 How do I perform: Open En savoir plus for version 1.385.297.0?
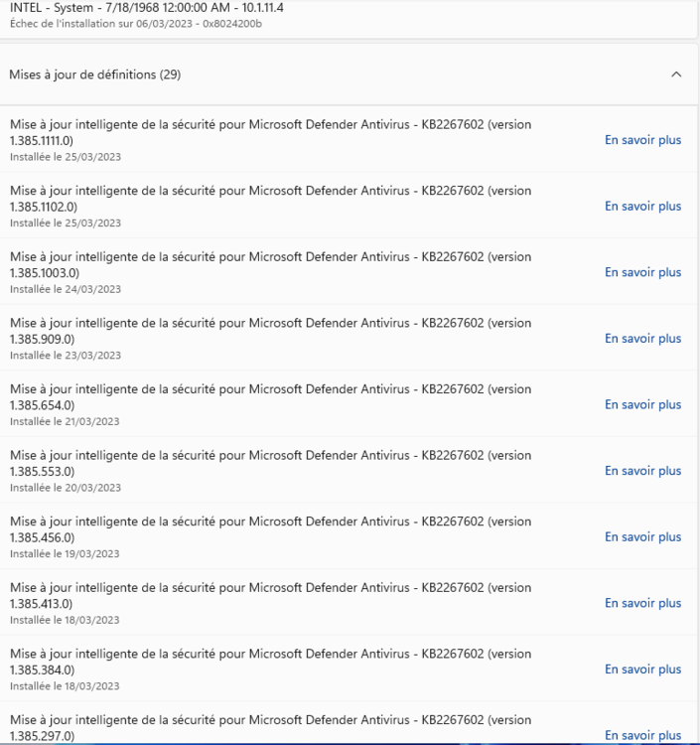[642, 735]
